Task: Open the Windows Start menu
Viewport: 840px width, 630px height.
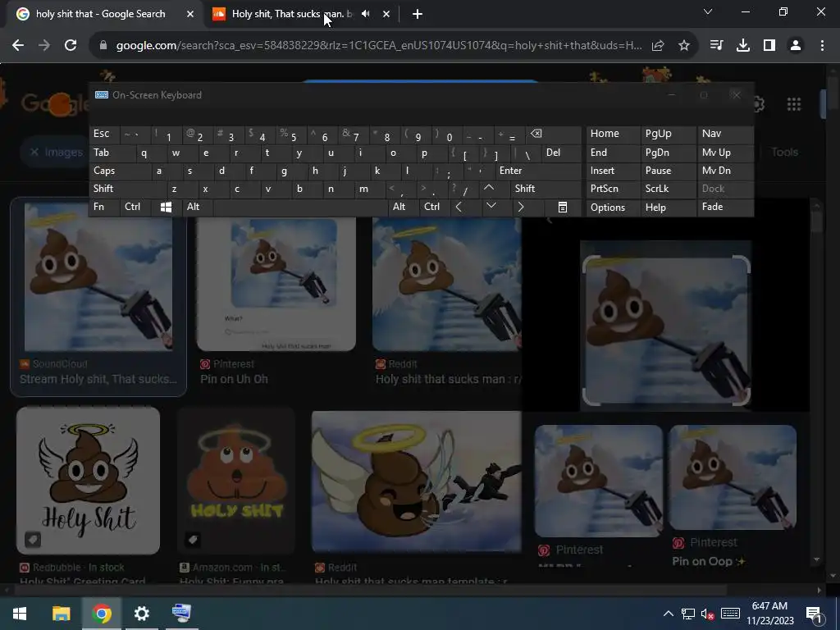Action: pos(20,614)
